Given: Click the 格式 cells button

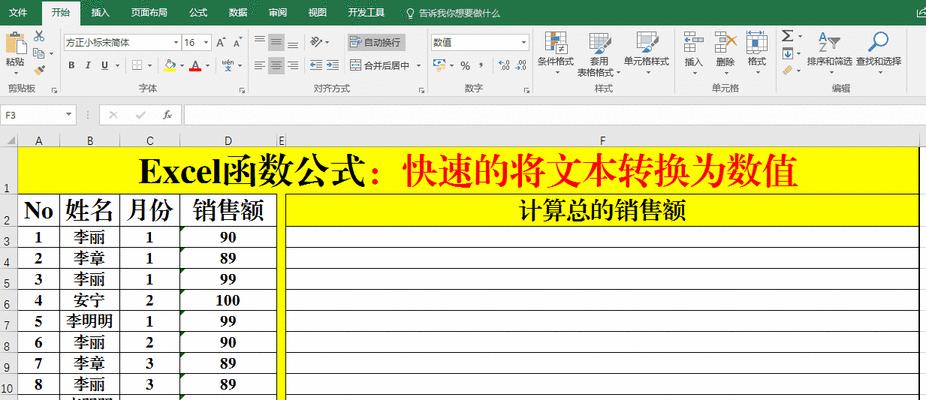Looking at the screenshot, I should click(x=757, y=54).
